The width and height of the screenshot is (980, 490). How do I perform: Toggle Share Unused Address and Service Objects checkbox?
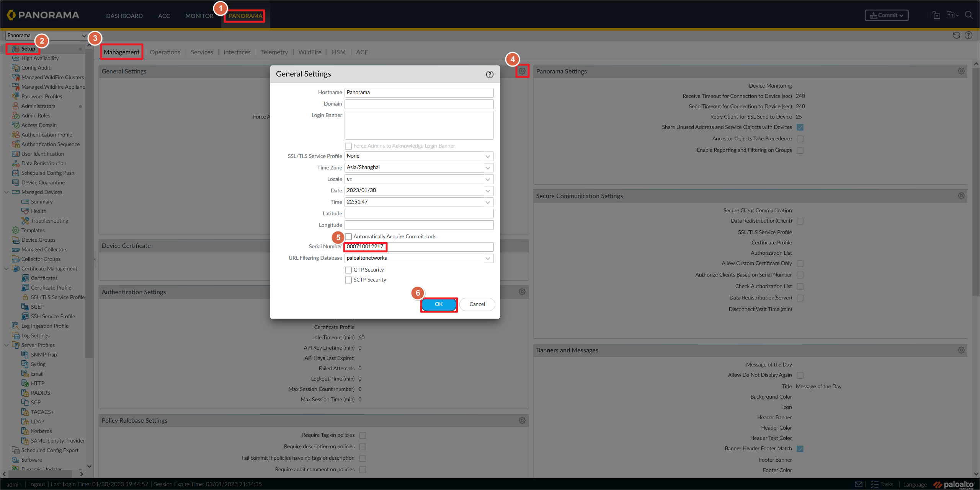800,127
